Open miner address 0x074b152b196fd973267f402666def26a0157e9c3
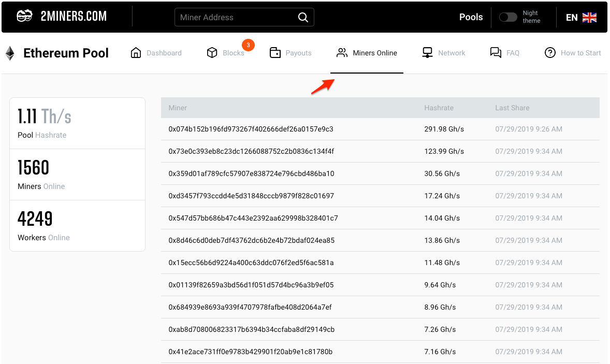The width and height of the screenshot is (610, 364). pyautogui.click(x=251, y=129)
